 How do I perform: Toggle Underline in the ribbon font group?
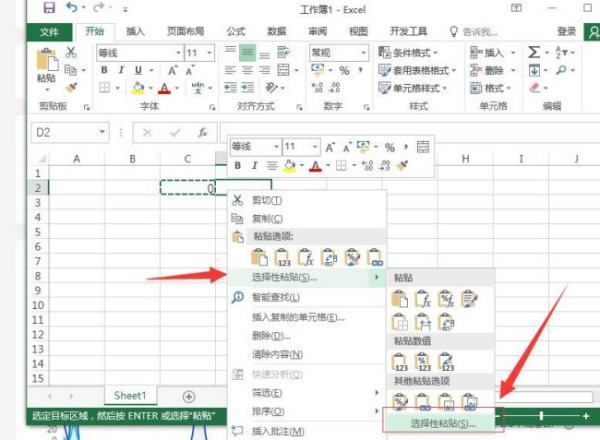pyautogui.click(x=139, y=70)
